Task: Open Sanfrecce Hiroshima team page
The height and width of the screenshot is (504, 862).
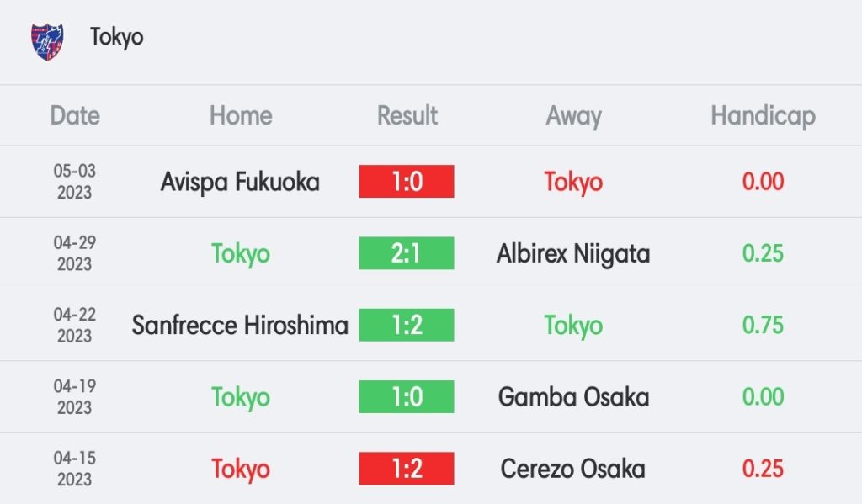Action: tap(240, 325)
